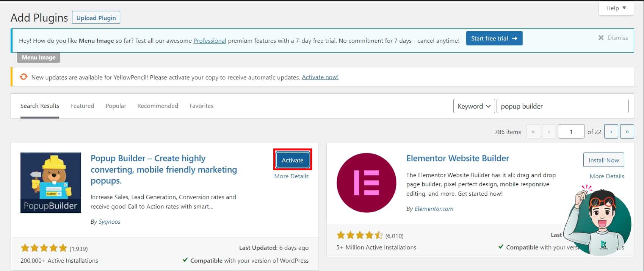Click the current page number field
This screenshot has width=644, height=271.
click(x=571, y=131)
